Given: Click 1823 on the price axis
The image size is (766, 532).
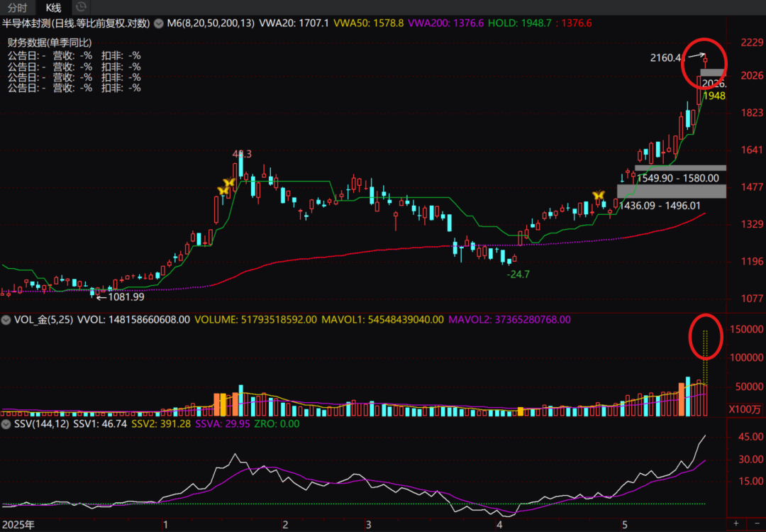Looking at the screenshot, I should pyautogui.click(x=752, y=112).
